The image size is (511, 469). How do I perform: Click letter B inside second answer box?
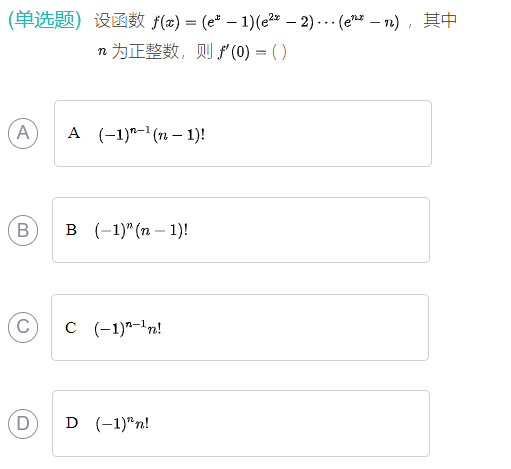[x=71, y=230]
